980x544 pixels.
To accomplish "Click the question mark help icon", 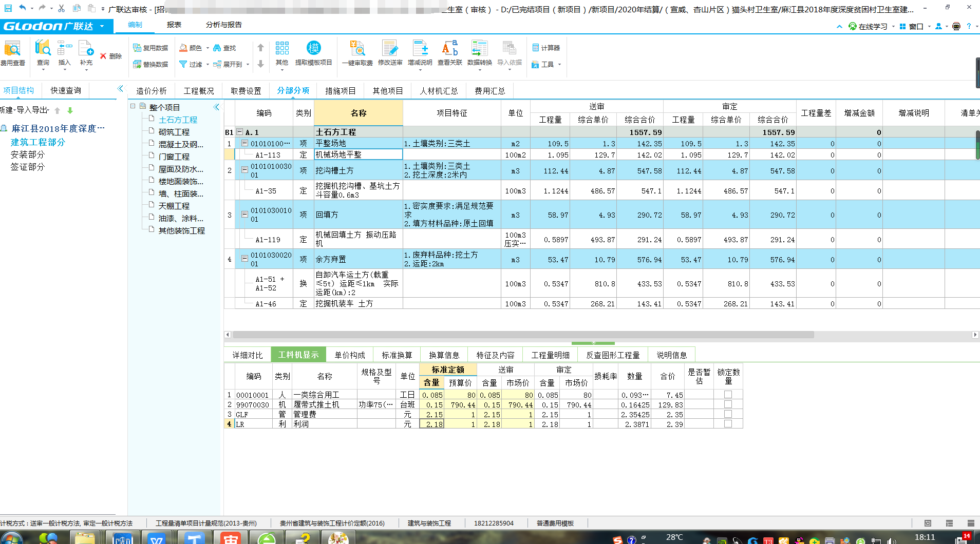I will click(x=969, y=26).
